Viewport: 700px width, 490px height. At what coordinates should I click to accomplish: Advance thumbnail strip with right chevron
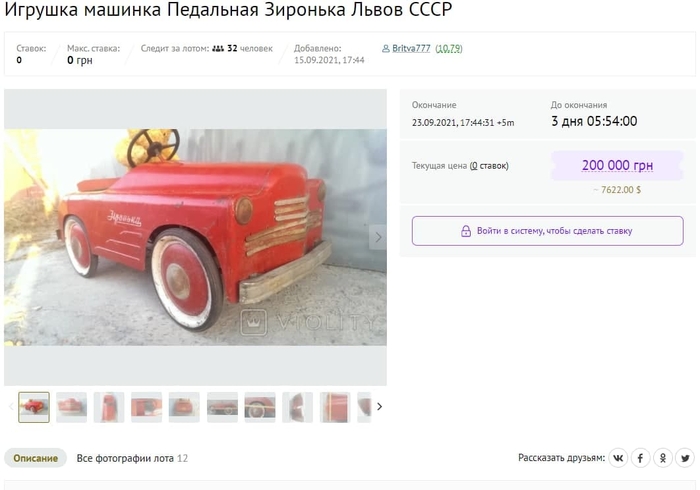379,407
